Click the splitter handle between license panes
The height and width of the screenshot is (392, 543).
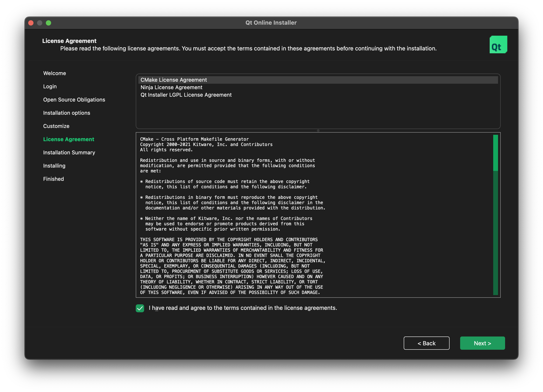pyautogui.click(x=318, y=131)
